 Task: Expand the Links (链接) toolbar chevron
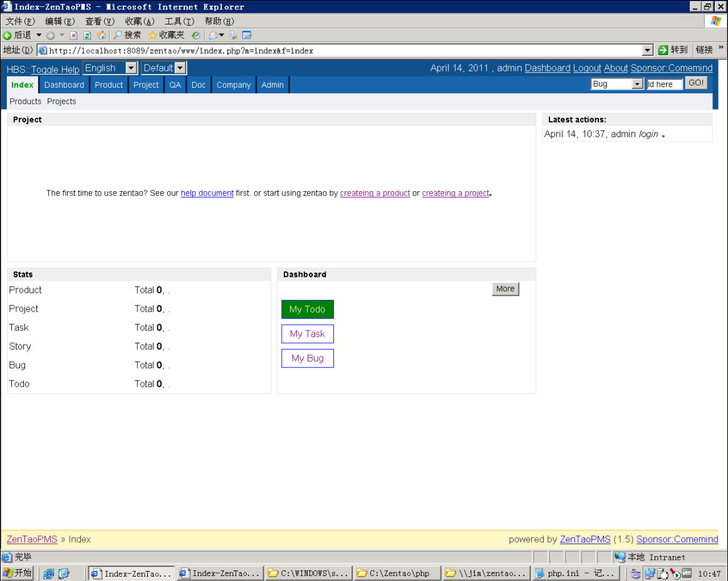point(721,48)
